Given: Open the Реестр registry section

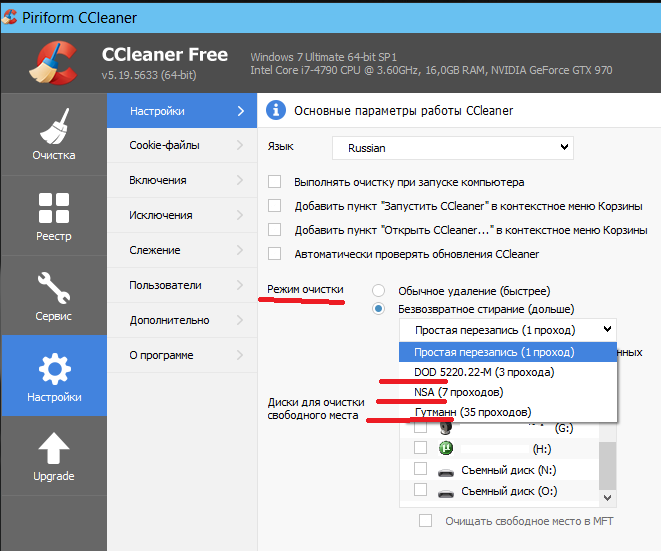Looking at the screenshot, I should (54, 215).
